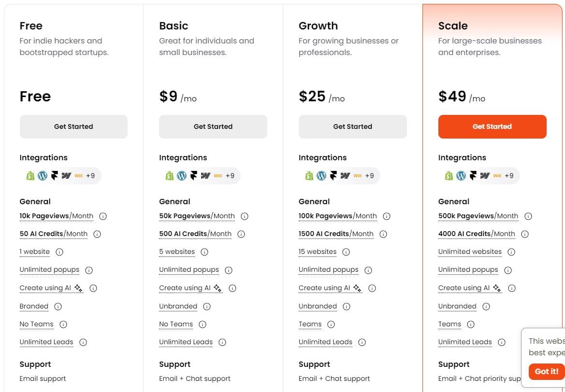Click Wix icon in Growth plan integrations
565x392 pixels.
pos(358,176)
